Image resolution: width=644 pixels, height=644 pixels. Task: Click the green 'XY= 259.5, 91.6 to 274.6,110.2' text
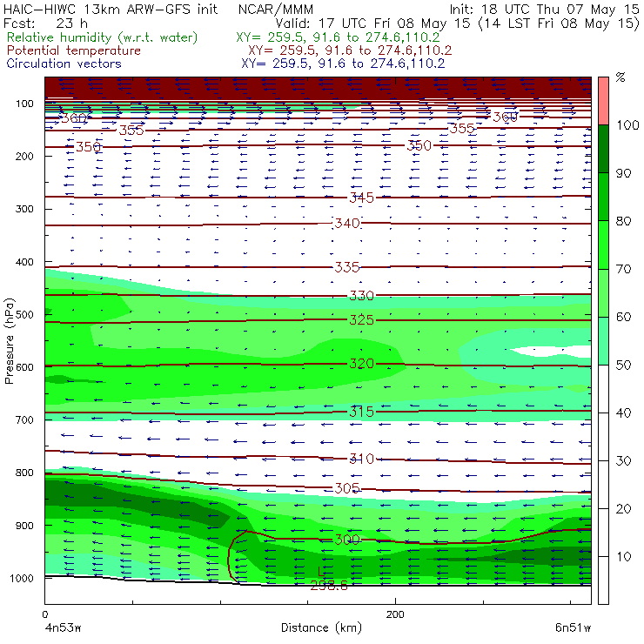coord(338,37)
